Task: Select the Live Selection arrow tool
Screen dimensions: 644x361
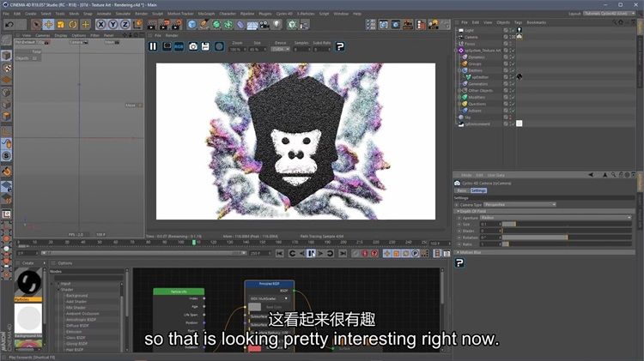Action: click(37, 25)
